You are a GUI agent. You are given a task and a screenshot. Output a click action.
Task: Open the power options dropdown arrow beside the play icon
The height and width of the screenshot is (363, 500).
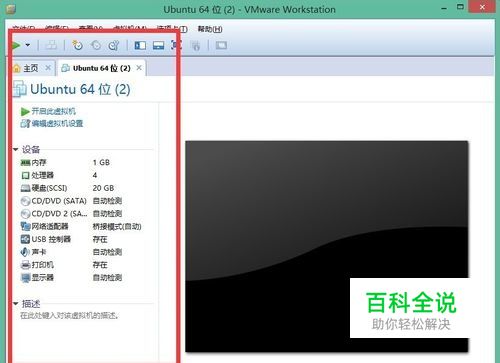(x=28, y=45)
